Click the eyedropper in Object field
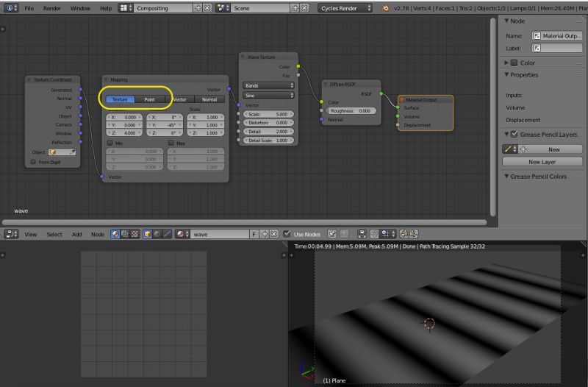The image size is (588, 387). click(72, 152)
